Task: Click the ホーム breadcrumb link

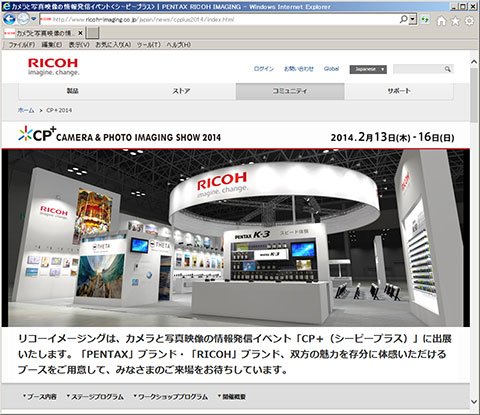Action: point(26,110)
